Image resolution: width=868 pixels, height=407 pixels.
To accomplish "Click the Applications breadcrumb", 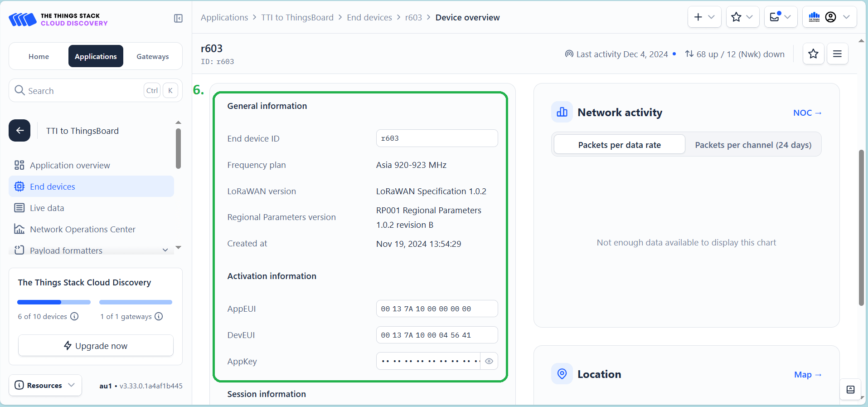I will [x=224, y=17].
